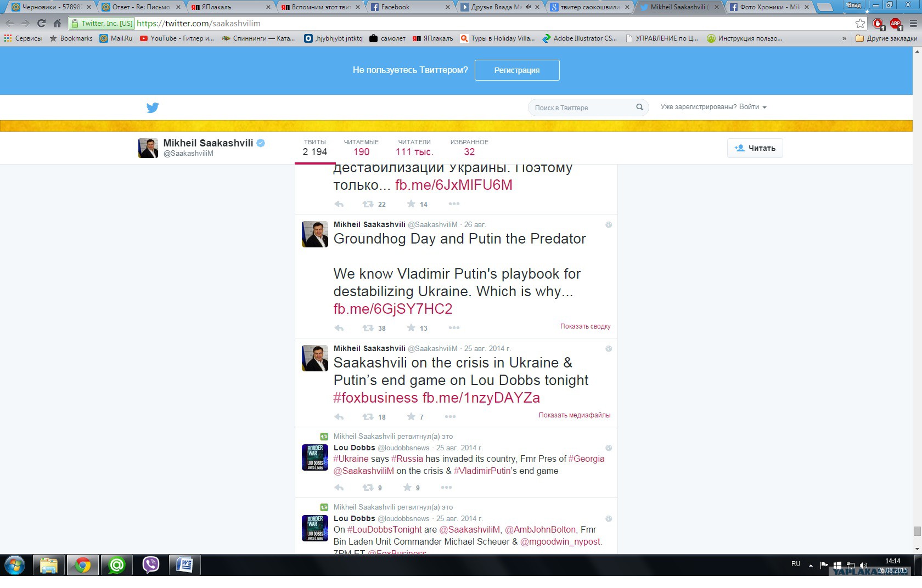Open the Windows Start button

15,565
